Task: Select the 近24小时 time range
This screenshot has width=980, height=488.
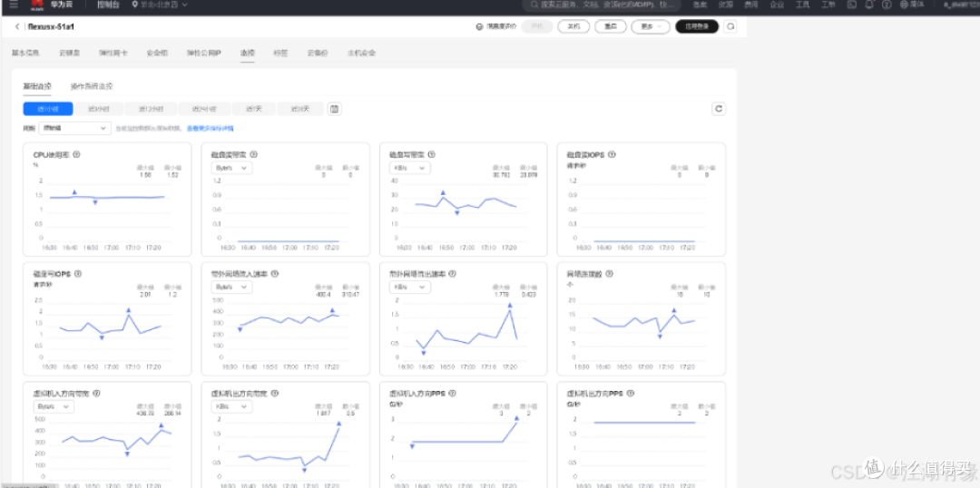Action: click(x=204, y=109)
